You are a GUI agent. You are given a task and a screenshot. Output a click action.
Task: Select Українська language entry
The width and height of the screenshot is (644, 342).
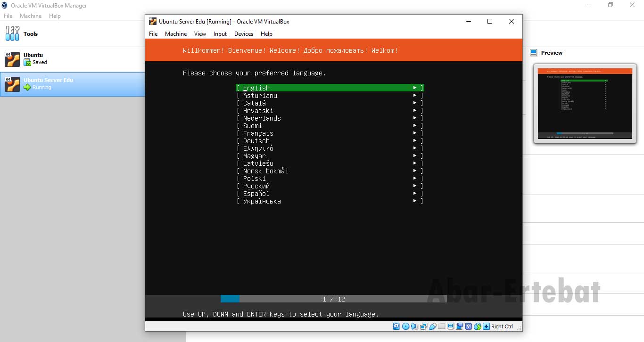[330, 201]
